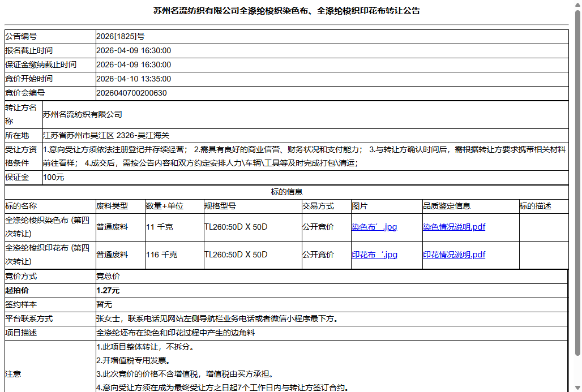Click the vertical scrollbar thumb
Screen dimensions: 582x392
pyautogui.click(x=577, y=183)
